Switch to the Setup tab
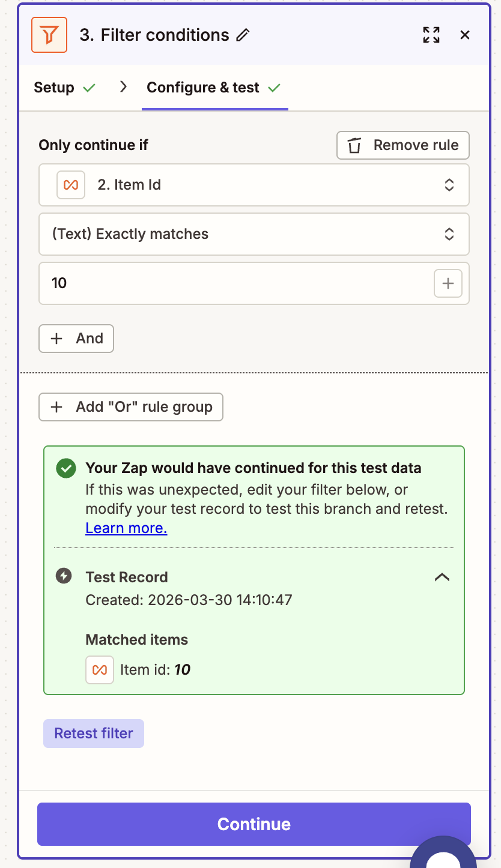501x868 pixels. [x=54, y=88]
